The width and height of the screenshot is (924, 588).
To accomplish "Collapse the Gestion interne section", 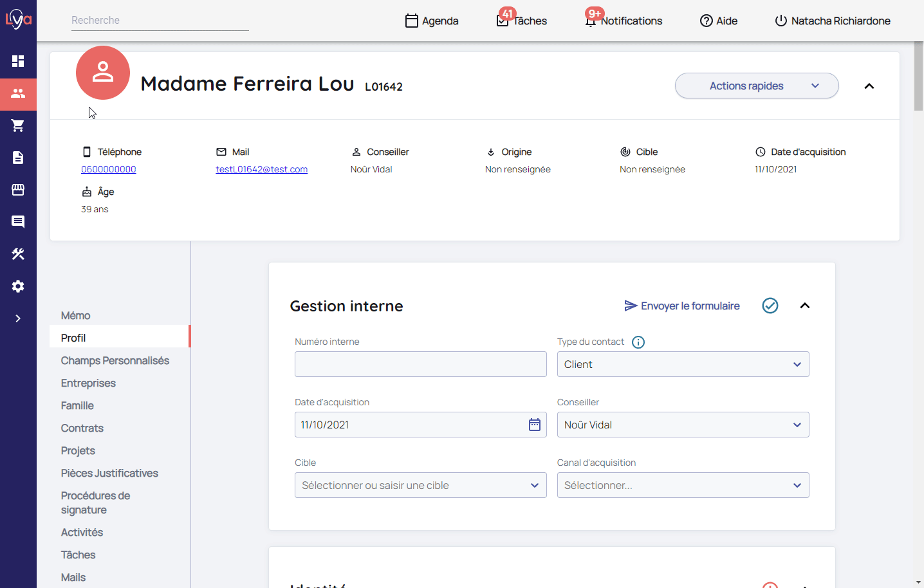I will [x=804, y=306].
